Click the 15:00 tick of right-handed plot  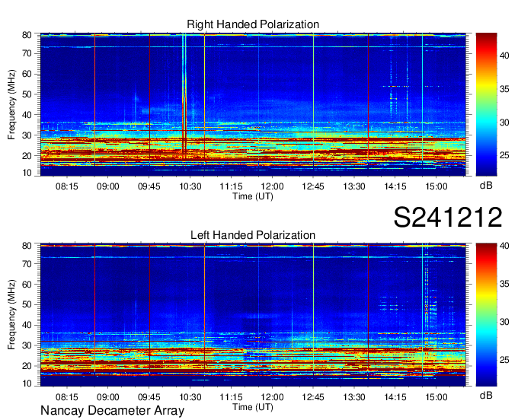pos(436,186)
